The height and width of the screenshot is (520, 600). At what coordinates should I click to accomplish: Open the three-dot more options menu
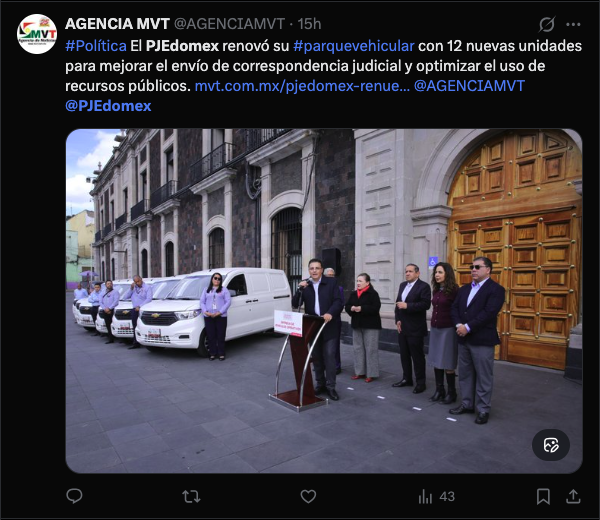pos(573,24)
